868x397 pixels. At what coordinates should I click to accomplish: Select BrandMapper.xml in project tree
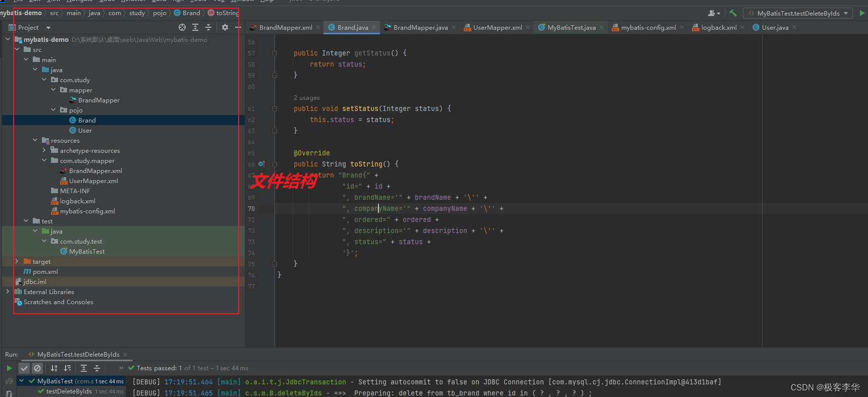pos(95,171)
